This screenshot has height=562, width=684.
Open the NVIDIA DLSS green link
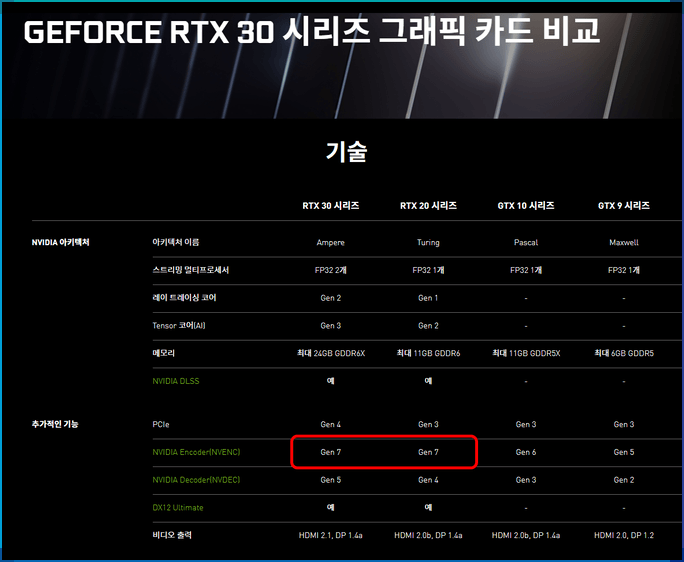(176, 381)
